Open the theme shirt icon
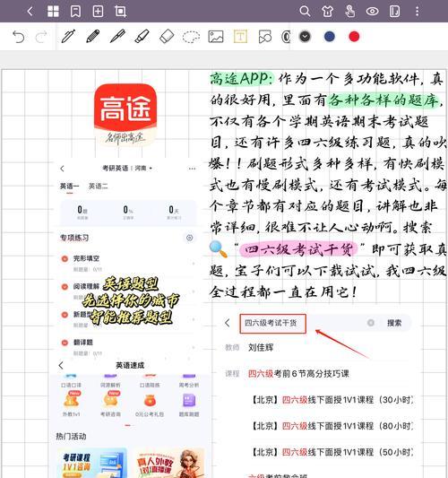Image resolution: width=448 pixels, height=478 pixels. pos(327,12)
